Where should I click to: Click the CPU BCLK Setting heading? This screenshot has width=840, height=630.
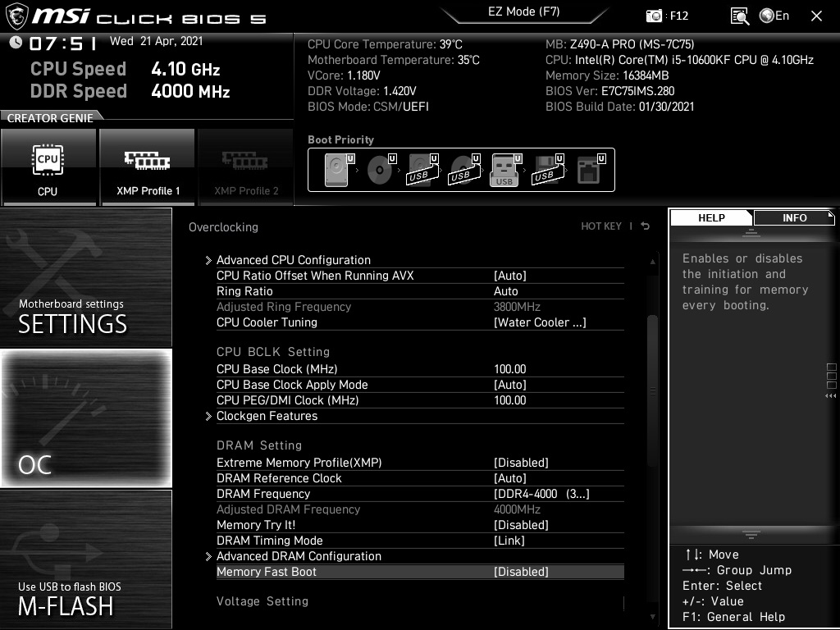(x=273, y=351)
